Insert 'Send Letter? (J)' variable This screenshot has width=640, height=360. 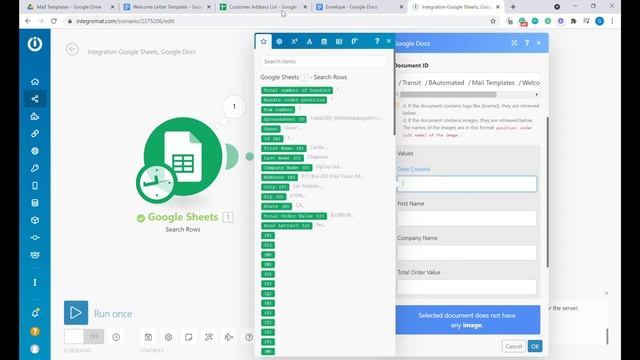click(287, 226)
